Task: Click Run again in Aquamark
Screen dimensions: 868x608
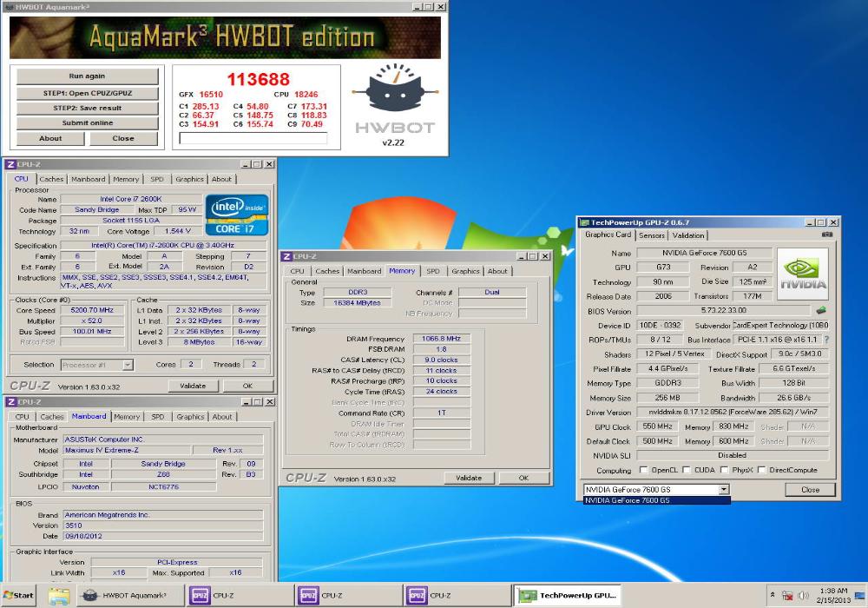Action: click(88, 76)
